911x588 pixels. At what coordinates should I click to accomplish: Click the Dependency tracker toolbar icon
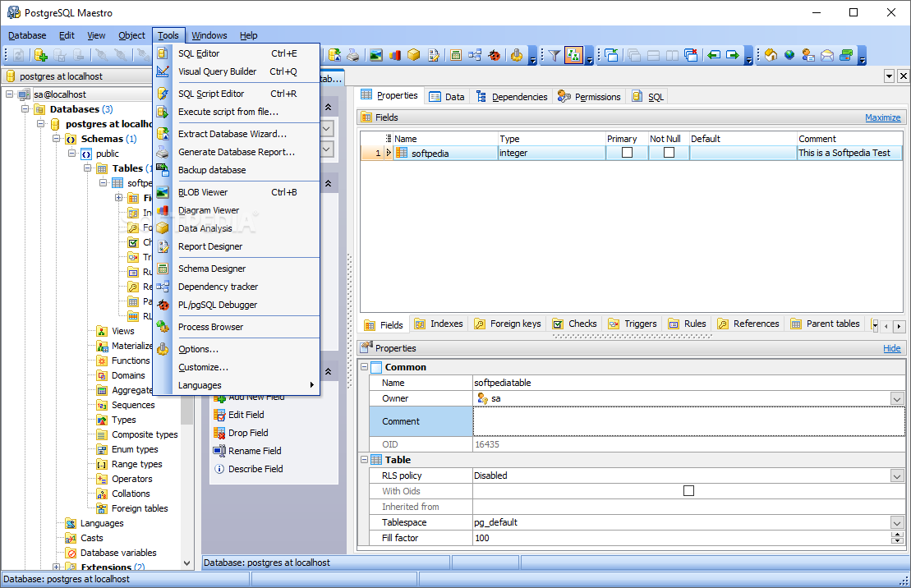pyautogui.click(x=476, y=55)
